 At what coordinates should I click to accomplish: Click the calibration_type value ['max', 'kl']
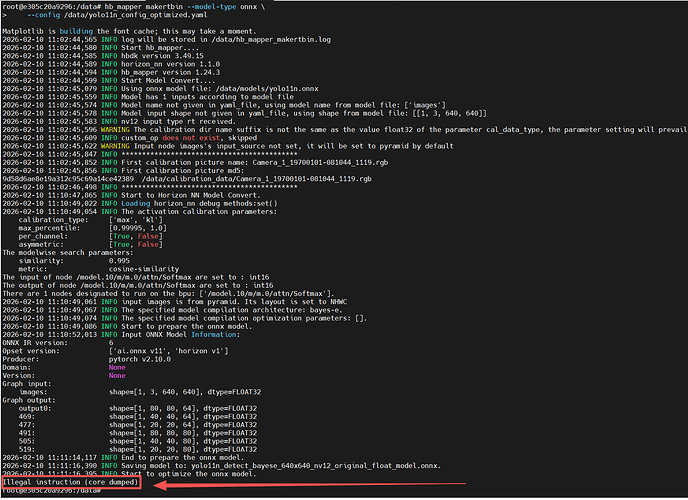[x=136, y=220]
